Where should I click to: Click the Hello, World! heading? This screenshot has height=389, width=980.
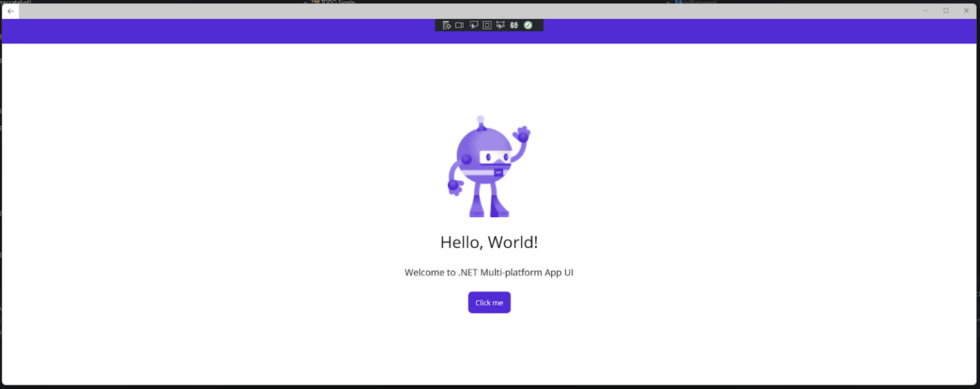pyautogui.click(x=489, y=242)
